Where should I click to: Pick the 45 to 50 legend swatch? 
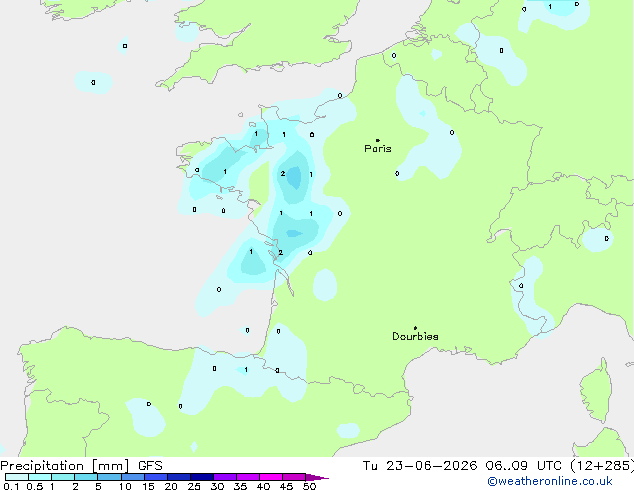pos(294,477)
